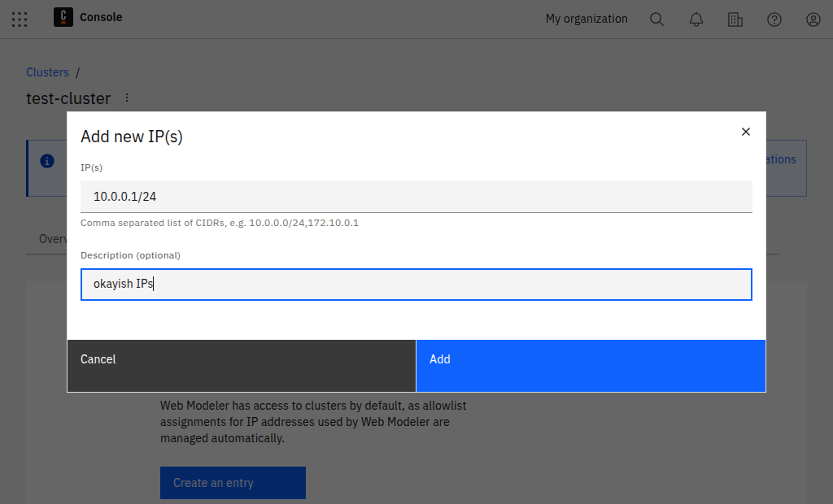833x504 pixels.
Task: Open the user account profile icon
Action: 813,19
